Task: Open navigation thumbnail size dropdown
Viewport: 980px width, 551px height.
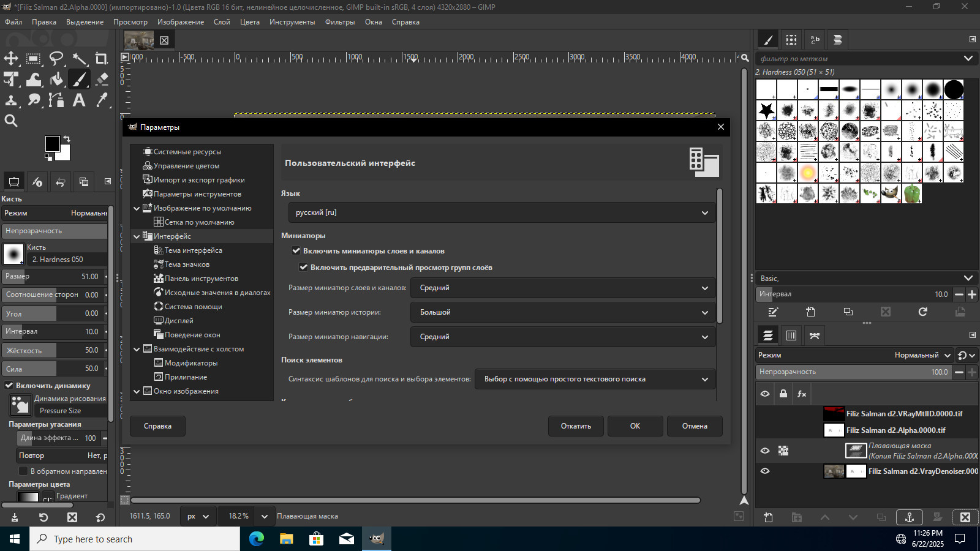Action: 563,337
